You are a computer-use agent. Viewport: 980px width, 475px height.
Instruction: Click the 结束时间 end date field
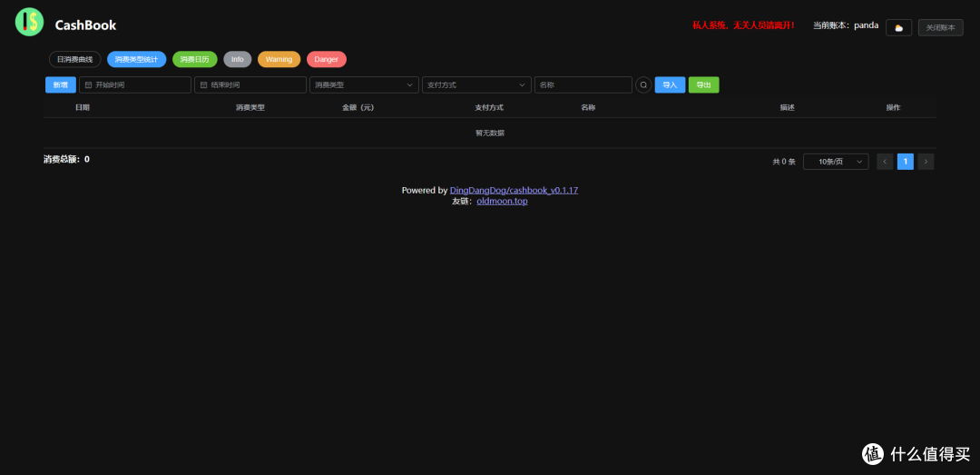click(x=250, y=84)
